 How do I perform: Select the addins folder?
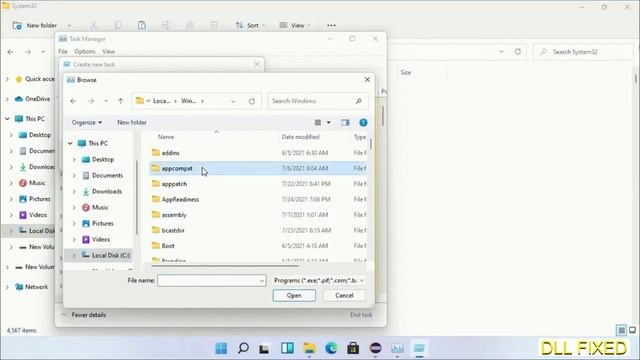258,153
